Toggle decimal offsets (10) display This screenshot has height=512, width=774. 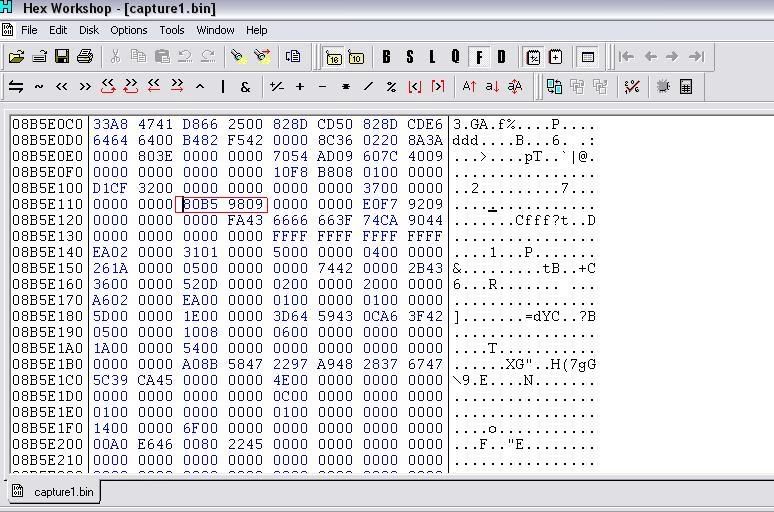(x=356, y=57)
